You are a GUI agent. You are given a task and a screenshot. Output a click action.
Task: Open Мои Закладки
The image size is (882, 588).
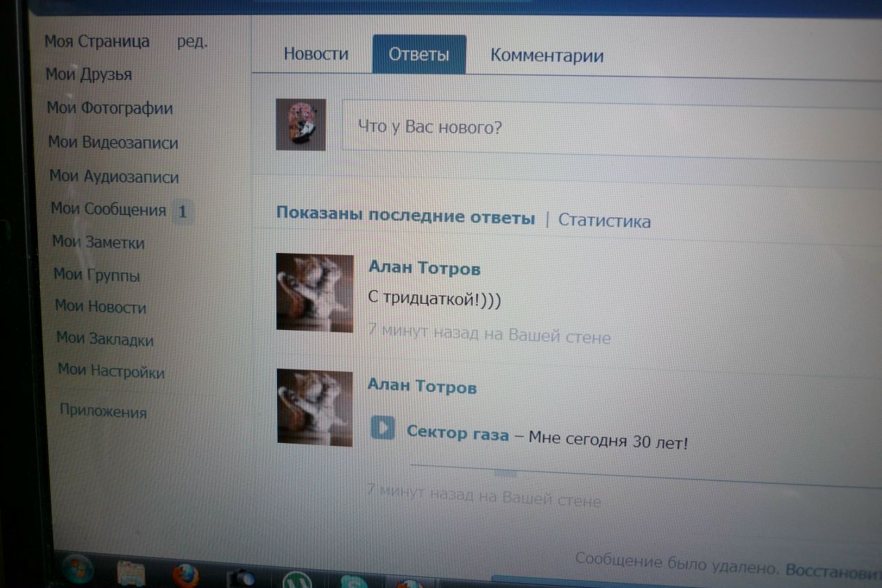[x=105, y=340]
